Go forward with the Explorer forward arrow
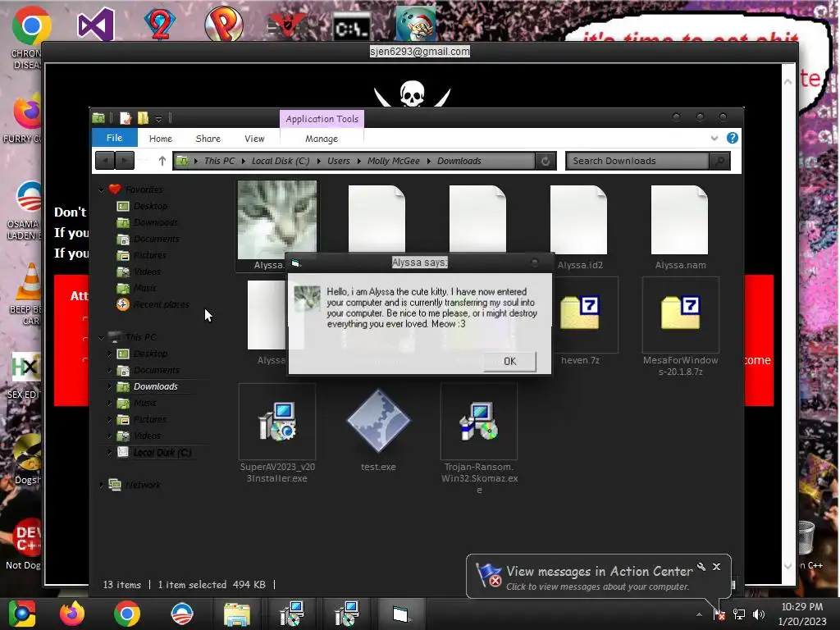840x630 pixels. [125, 161]
